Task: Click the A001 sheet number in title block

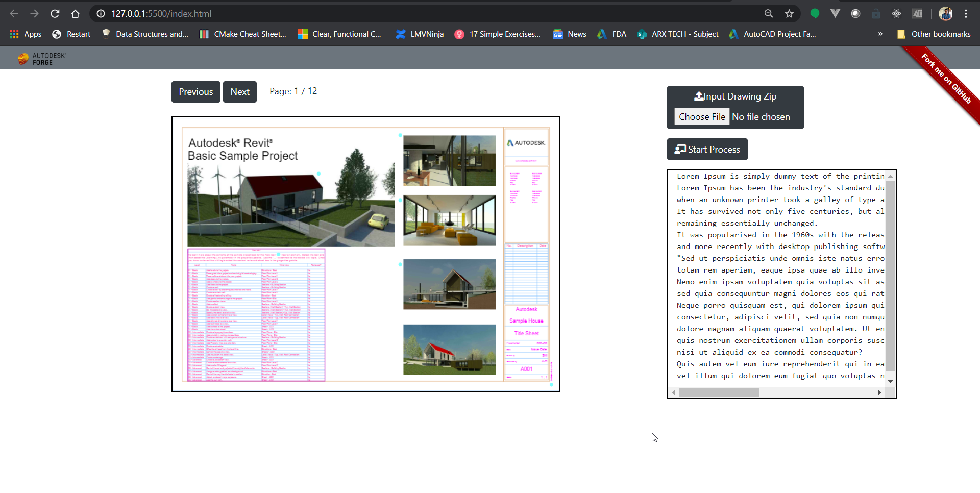Action: 526,369
